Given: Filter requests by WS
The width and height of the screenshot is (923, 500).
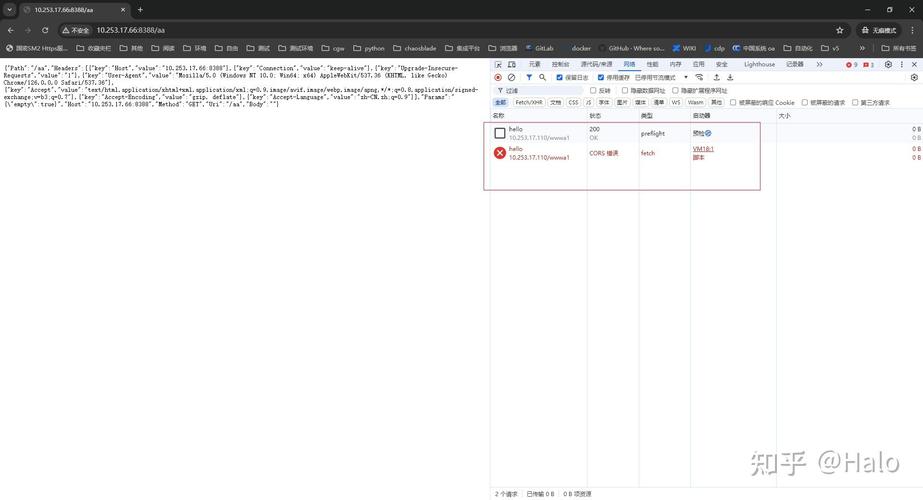Looking at the screenshot, I should 676,102.
